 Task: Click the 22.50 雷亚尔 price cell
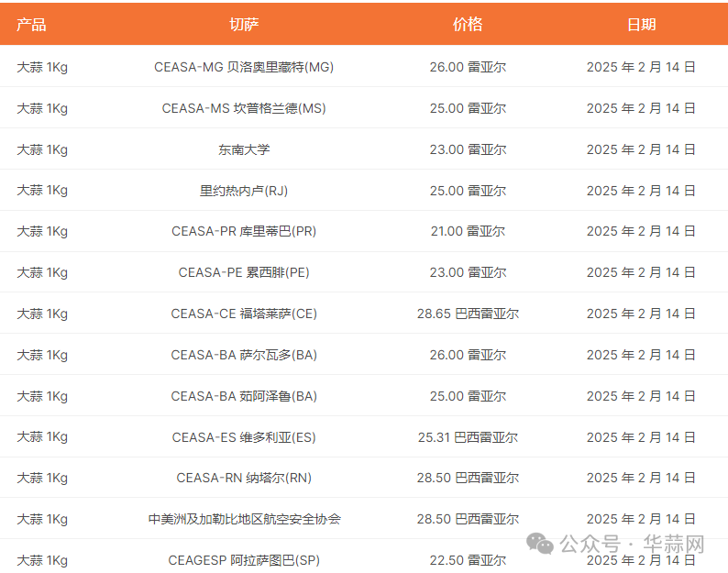(468, 560)
